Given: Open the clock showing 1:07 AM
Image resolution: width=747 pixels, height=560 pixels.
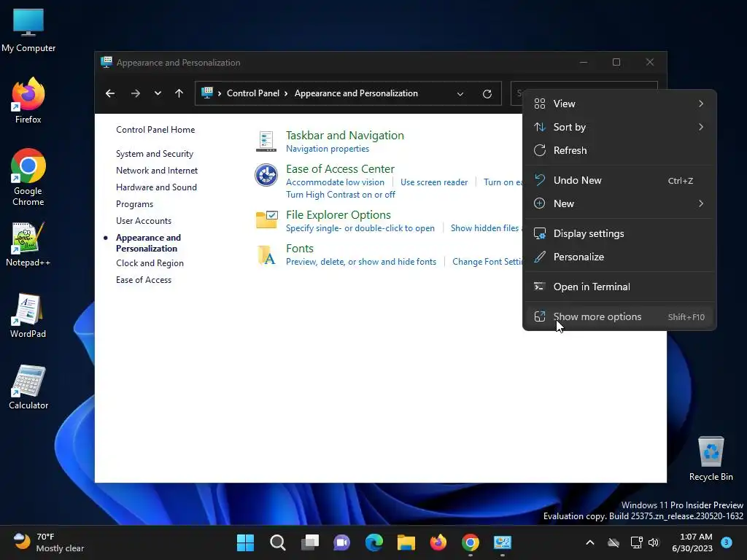Looking at the screenshot, I should 692,542.
